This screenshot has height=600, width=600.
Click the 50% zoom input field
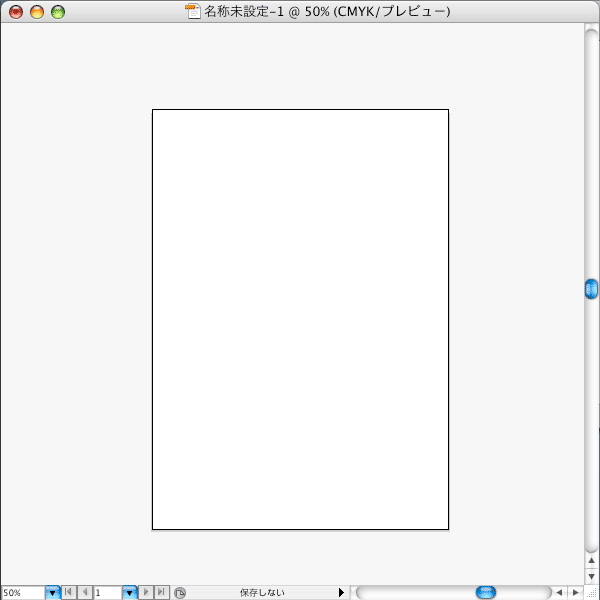point(23,593)
